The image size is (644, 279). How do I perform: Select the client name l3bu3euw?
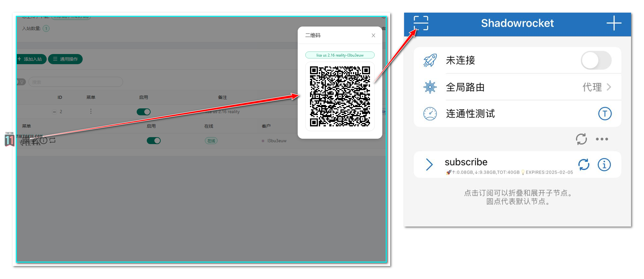click(x=277, y=141)
